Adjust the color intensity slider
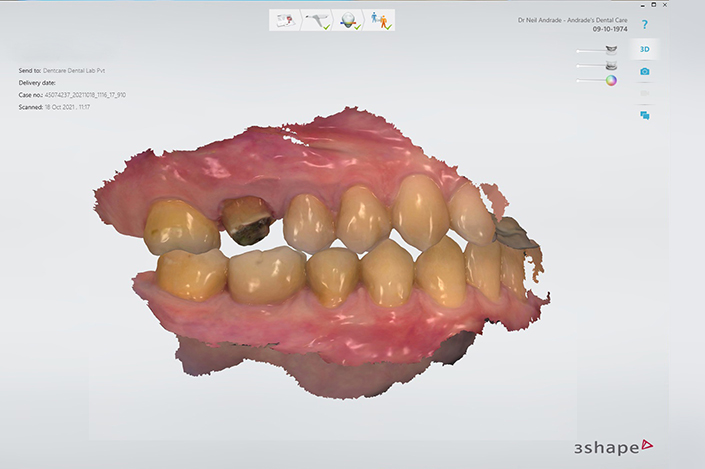The width and height of the screenshot is (705, 469). coord(588,81)
